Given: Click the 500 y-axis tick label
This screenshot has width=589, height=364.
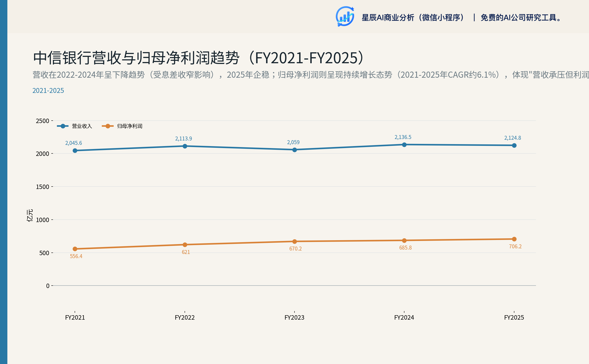Looking at the screenshot, I should pyautogui.click(x=44, y=253).
